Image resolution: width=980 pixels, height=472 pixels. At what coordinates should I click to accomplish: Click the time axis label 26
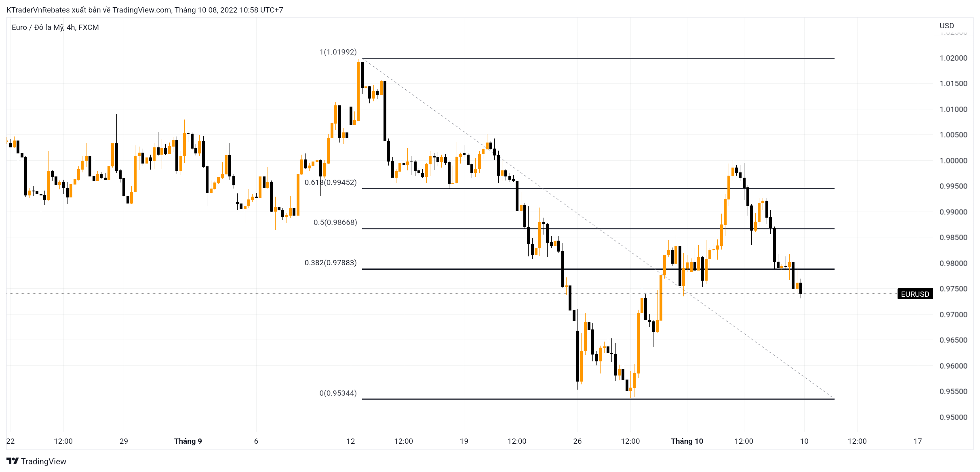click(577, 441)
